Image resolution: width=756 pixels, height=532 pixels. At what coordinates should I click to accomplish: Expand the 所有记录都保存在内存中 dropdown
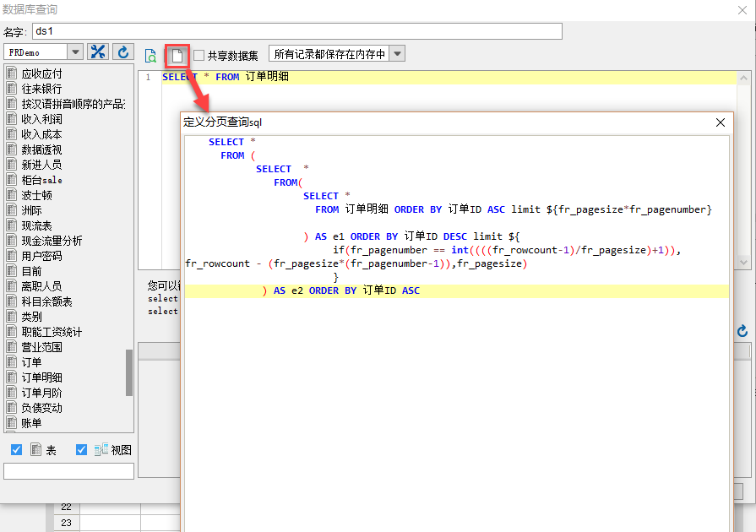tap(397, 54)
